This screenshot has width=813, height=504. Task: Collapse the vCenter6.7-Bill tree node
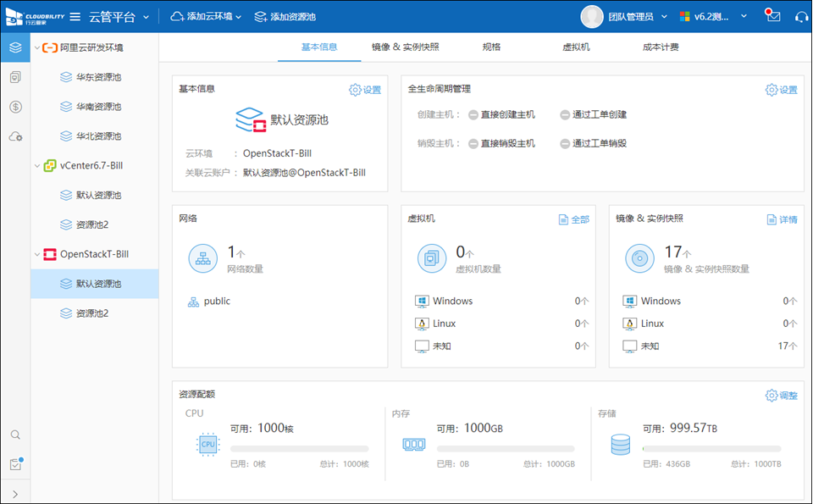coord(36,165)
